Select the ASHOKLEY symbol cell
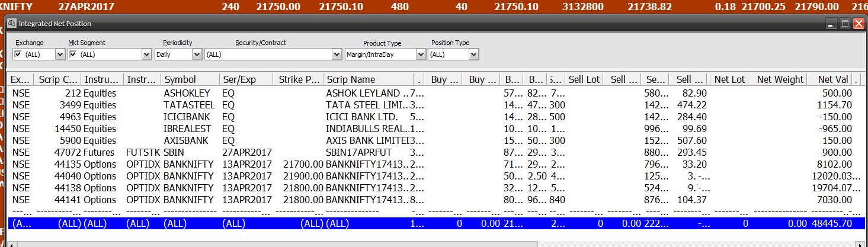Screen dimensions: 868x247 point(187,93)
